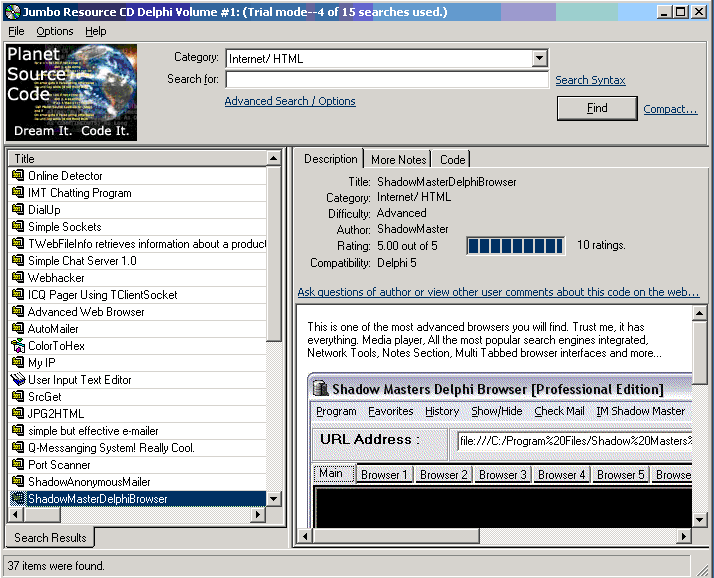
Task: Click the icon beside Webhacker
Action: (18, 277)
